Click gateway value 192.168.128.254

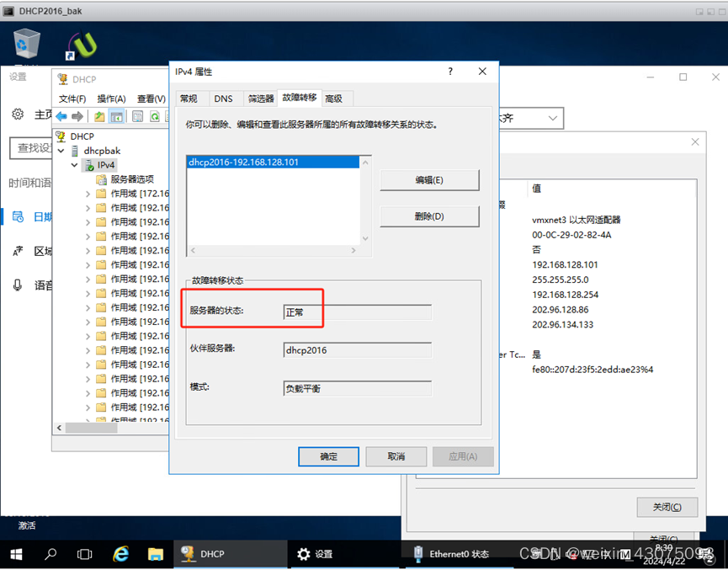click(x=565, y=295)
